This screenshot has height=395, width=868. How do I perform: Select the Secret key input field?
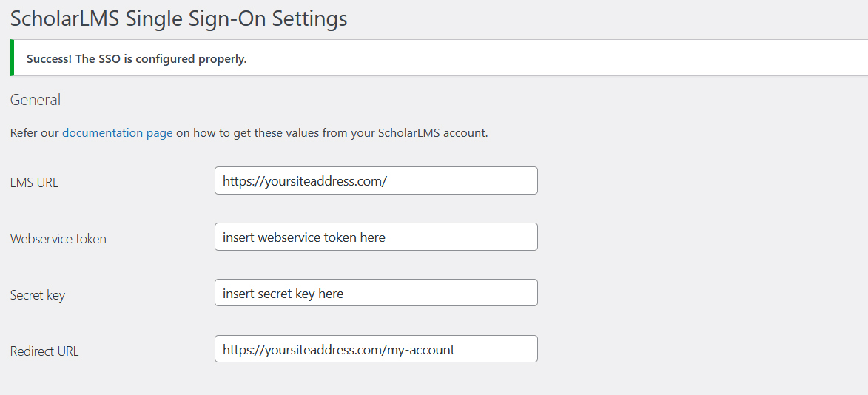point(376,293)
